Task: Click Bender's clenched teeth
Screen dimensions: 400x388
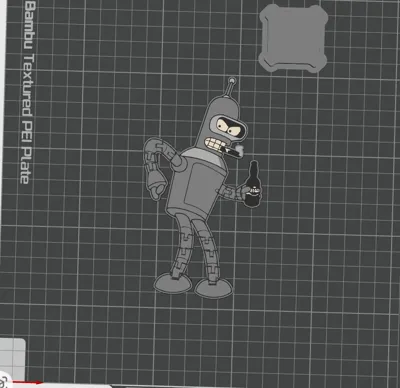Action: click(x=215, y=144)
